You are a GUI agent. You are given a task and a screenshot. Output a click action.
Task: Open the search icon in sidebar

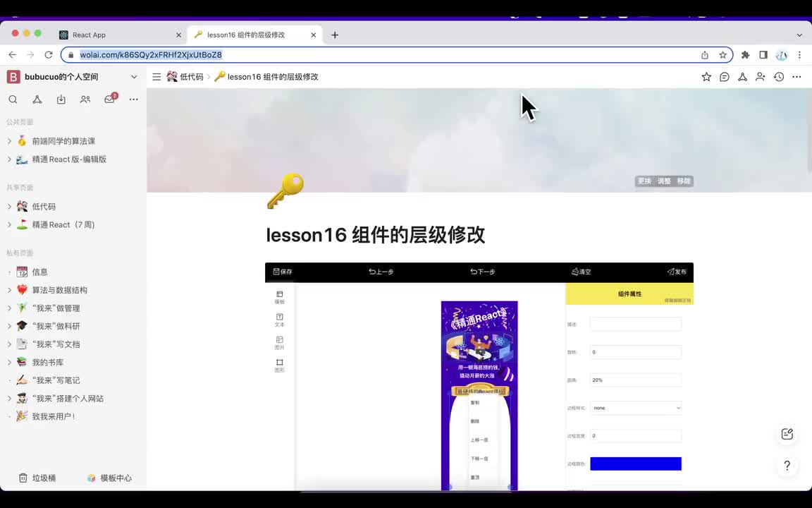coord(13,99)
